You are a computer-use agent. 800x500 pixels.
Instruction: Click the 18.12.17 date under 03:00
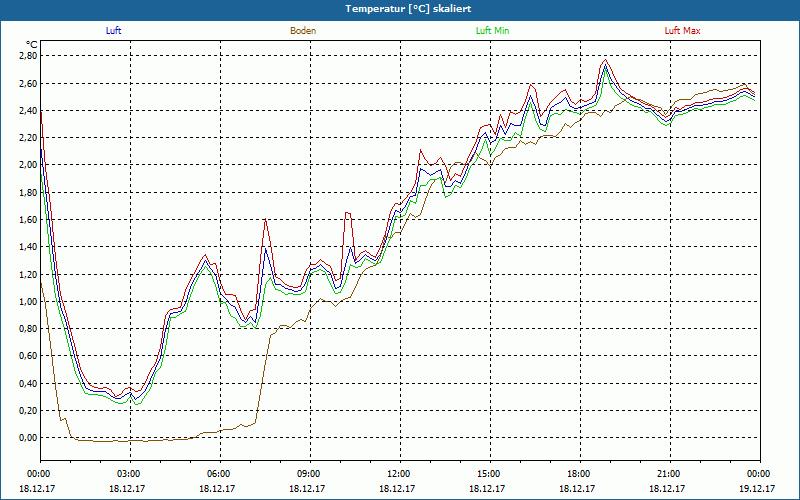point(127,488)
